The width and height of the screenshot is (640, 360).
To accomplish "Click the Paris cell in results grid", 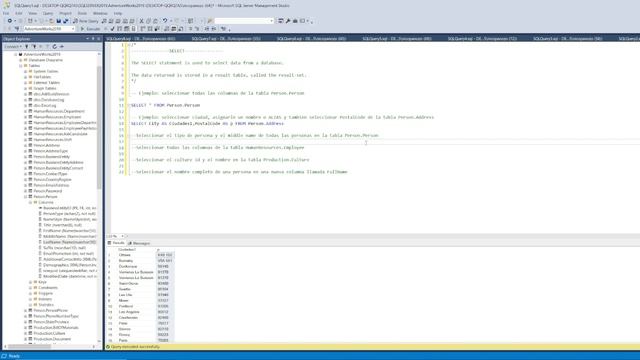I will [x=136, y=340].
